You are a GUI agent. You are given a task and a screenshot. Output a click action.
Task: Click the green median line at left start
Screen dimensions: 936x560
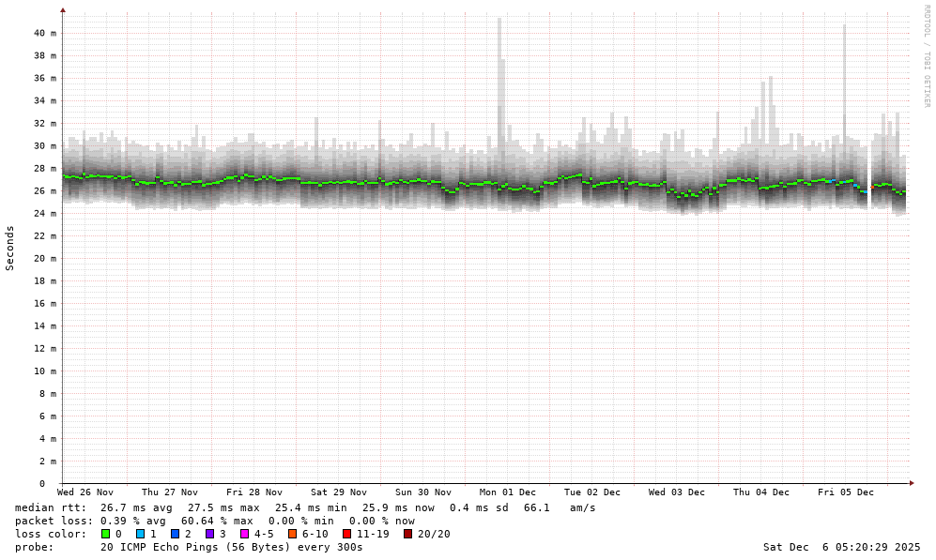click(x=67, y=176)
